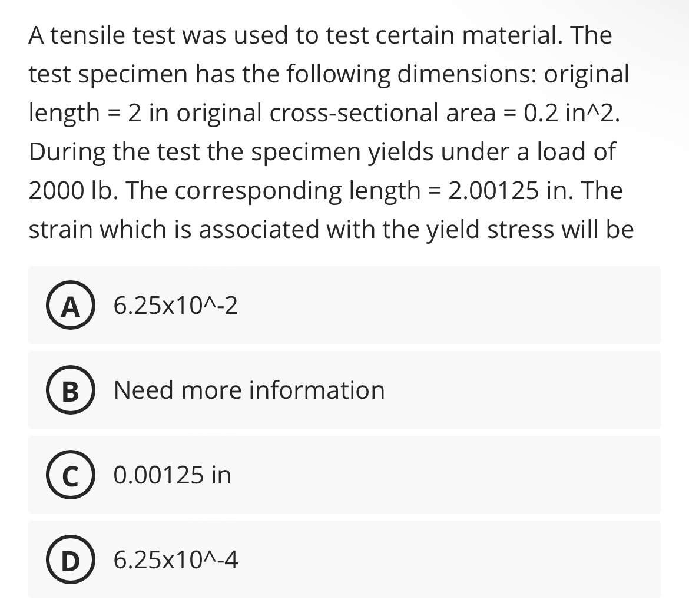Click the answer row containing Need more information

tap(344, 390)
